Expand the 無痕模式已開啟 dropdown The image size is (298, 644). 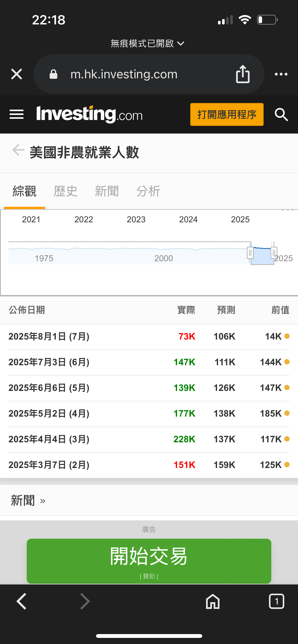(147, 43)
